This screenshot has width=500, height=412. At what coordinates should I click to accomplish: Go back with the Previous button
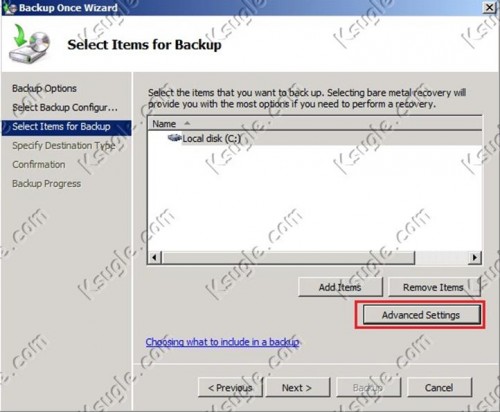[230, 388]
